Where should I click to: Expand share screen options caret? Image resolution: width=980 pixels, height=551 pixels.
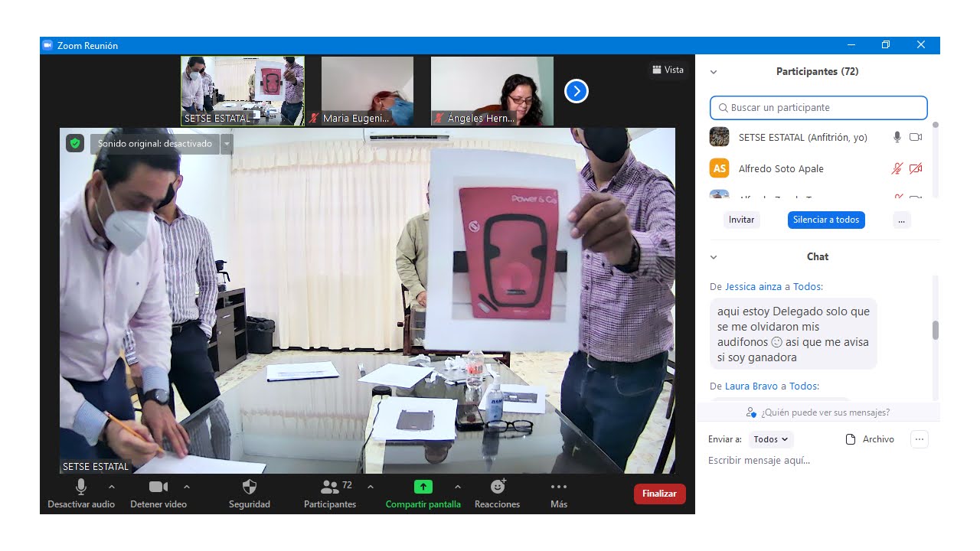point(458,487)
